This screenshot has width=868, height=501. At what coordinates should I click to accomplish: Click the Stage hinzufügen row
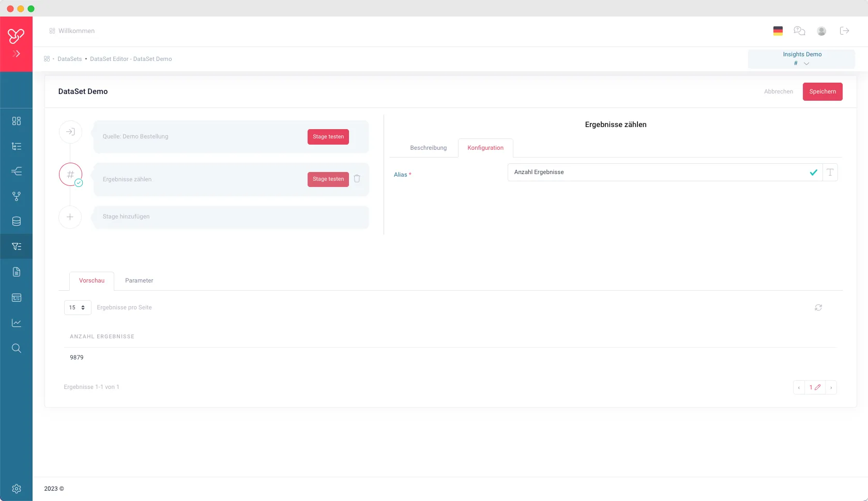point(231,217)
